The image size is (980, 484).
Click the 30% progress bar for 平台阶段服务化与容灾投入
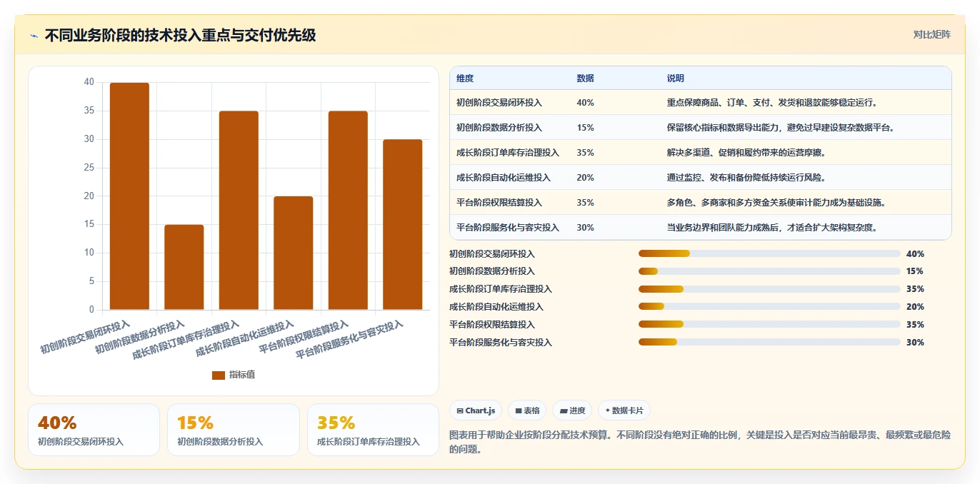(769, 343)
